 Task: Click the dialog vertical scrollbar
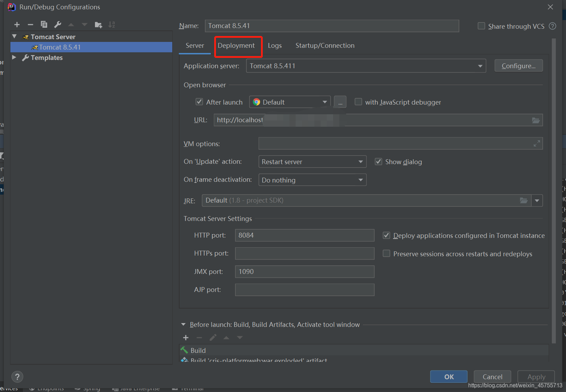pyautogui.click(x=554, y=191)
